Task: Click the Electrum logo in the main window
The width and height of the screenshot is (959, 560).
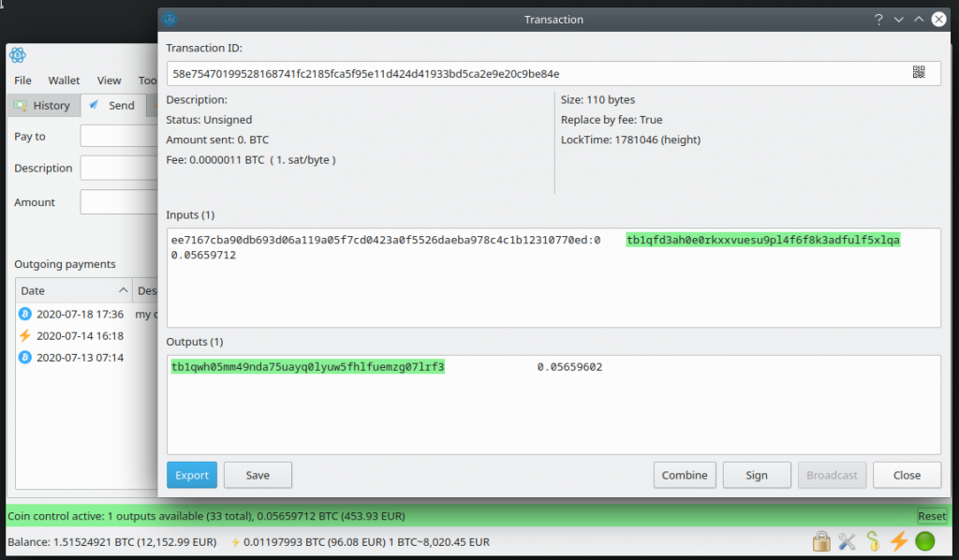Action: point(18,55)
